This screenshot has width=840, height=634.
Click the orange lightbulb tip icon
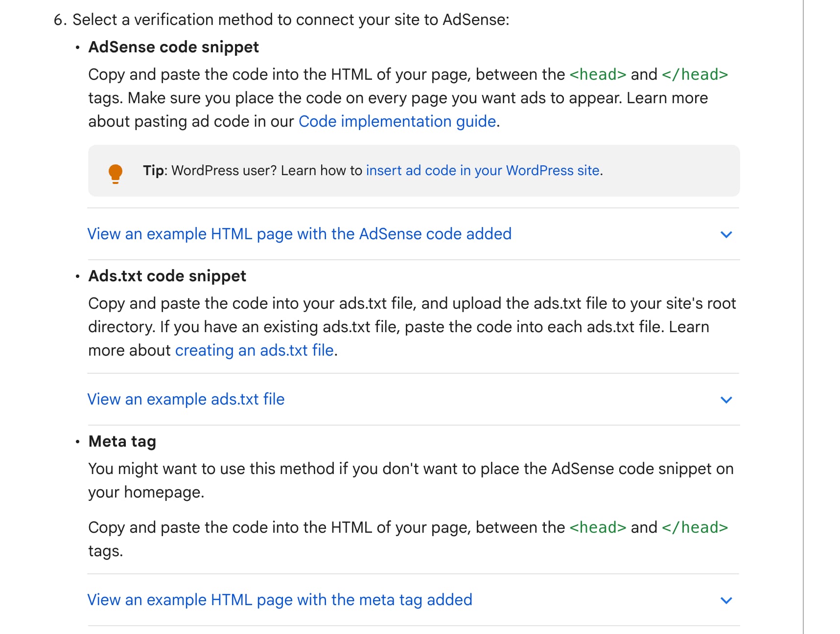pos(116,173)
